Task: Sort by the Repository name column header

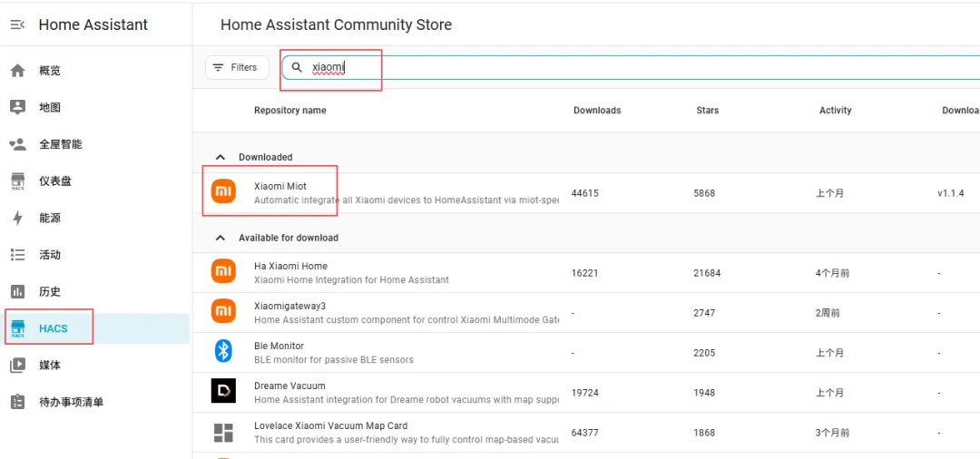Action: tap(290, 111)
